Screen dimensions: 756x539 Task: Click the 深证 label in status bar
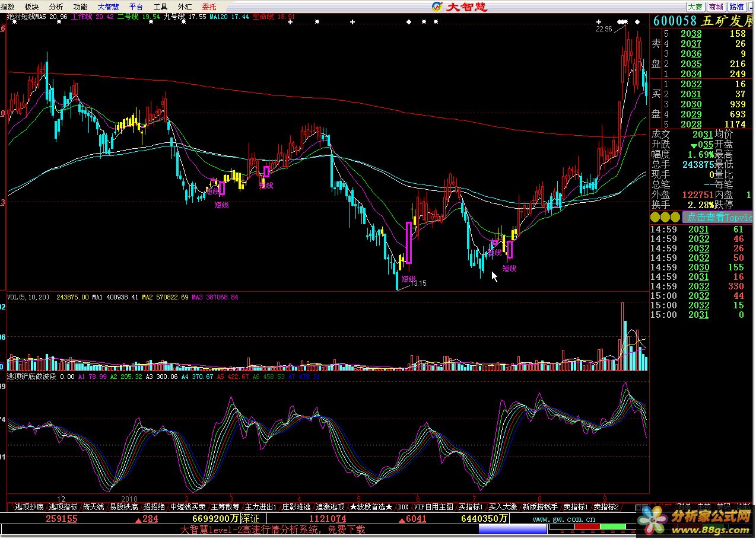(x=250, y=519)
